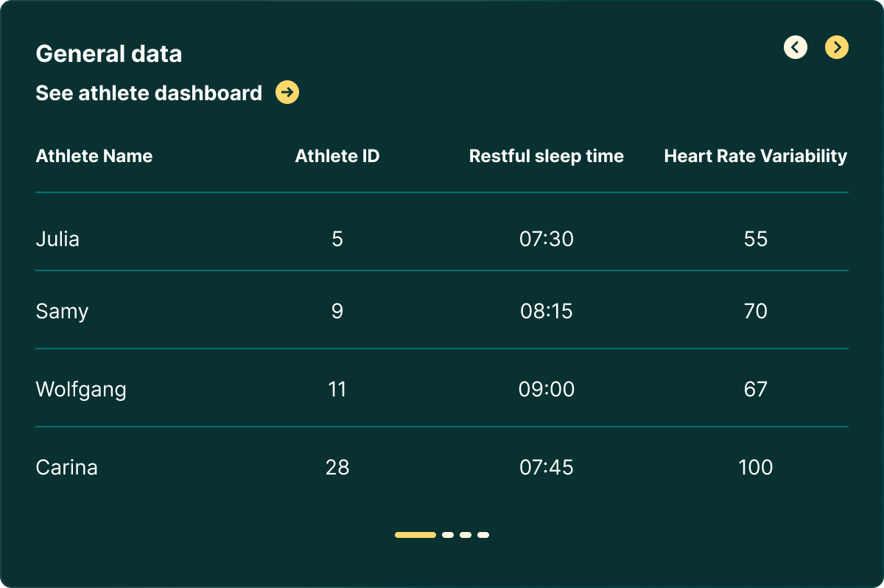Screen dimensions: 884x588
Task: Click the yellow arrow beside See athlete dashboard
Action: 287,93
